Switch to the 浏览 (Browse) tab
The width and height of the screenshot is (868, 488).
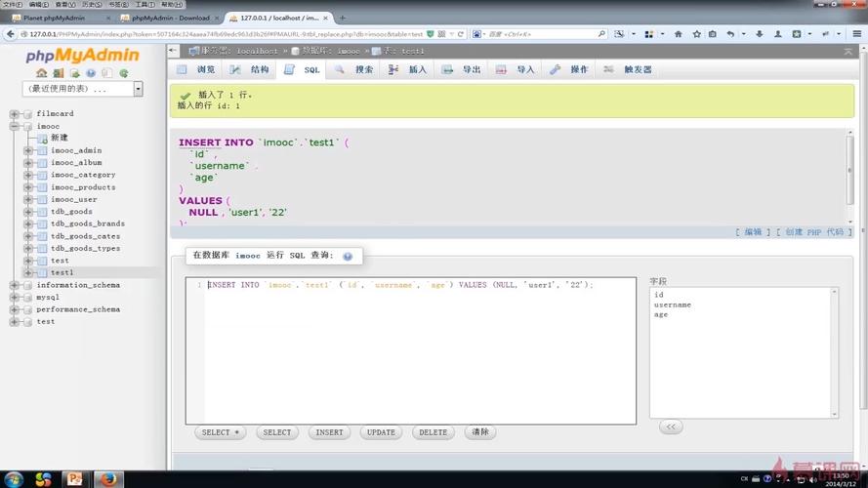coord(196,69)
